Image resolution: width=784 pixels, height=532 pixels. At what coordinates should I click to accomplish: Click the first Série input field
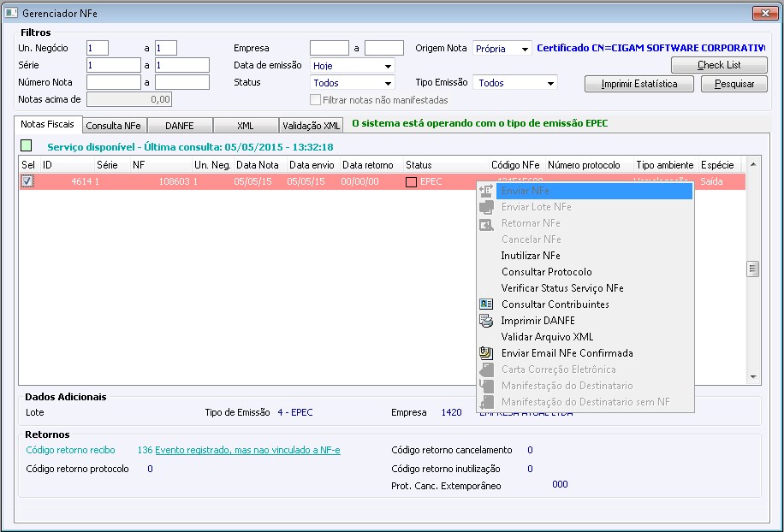tap(114, 65)
